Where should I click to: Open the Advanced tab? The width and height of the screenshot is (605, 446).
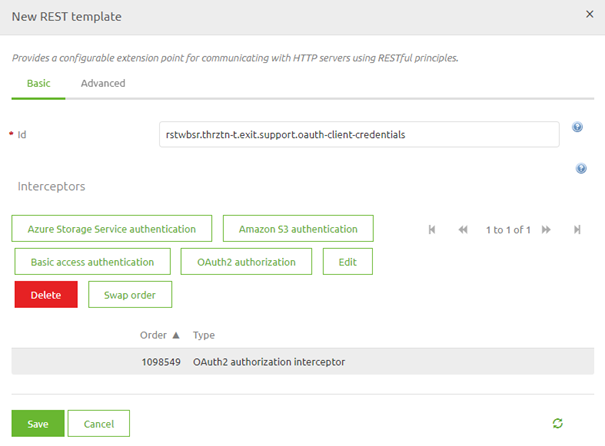coord(103,83)
